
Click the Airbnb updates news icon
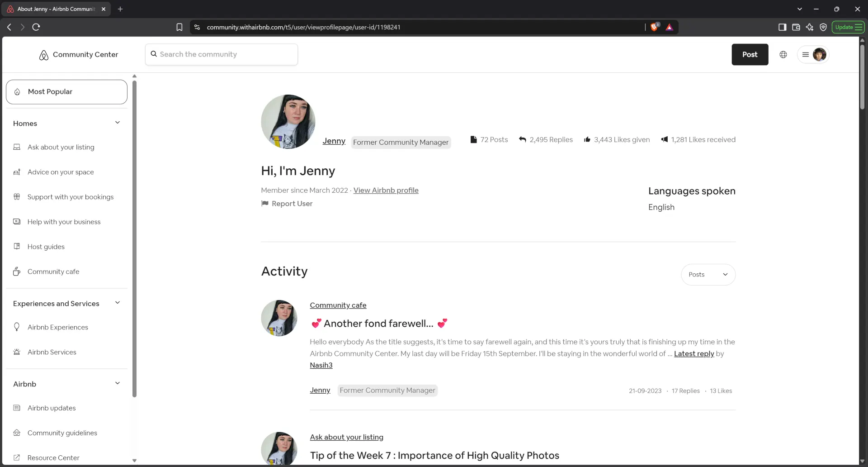(x=17, y=408)
